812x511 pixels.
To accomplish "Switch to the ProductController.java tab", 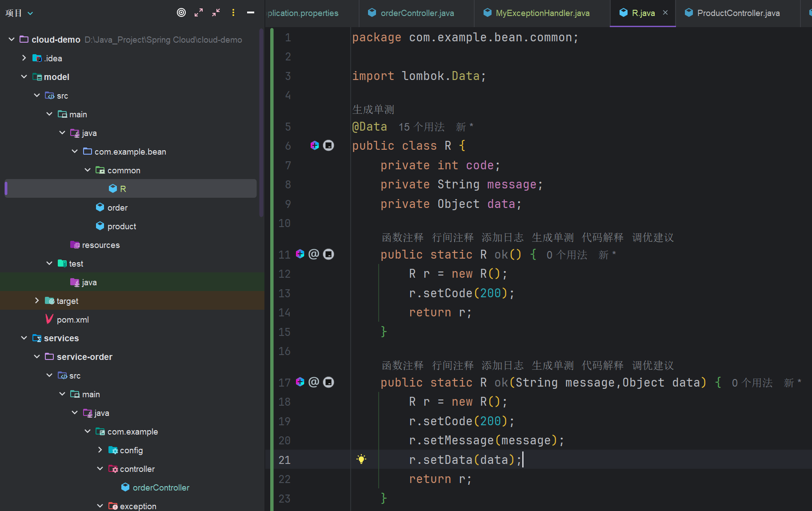I will tap(738, 13).
